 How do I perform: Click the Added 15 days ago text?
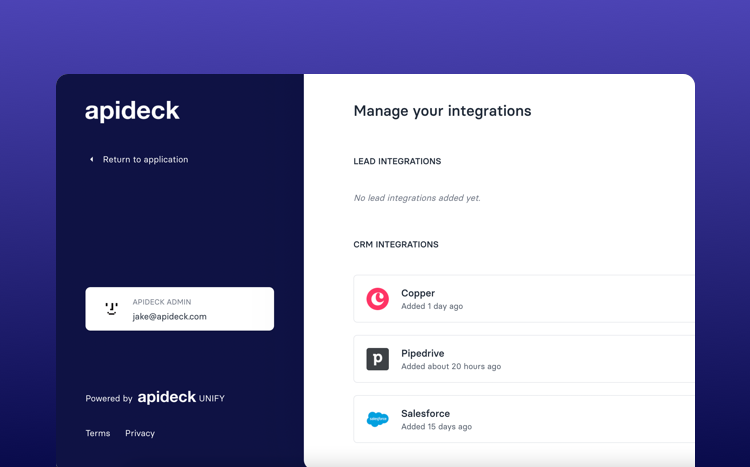click(x=436, y=427)
